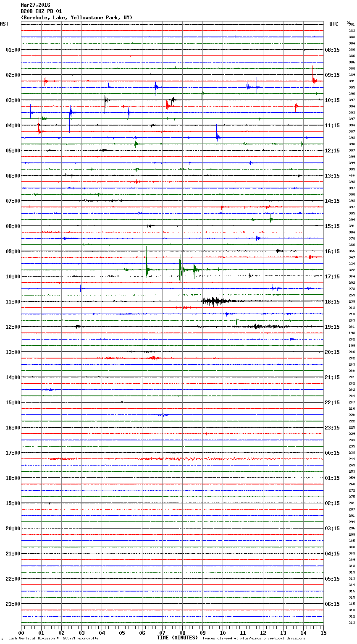Click the 20:15 UTC time label
357x644 pixels.
click(x=332, y=352)
